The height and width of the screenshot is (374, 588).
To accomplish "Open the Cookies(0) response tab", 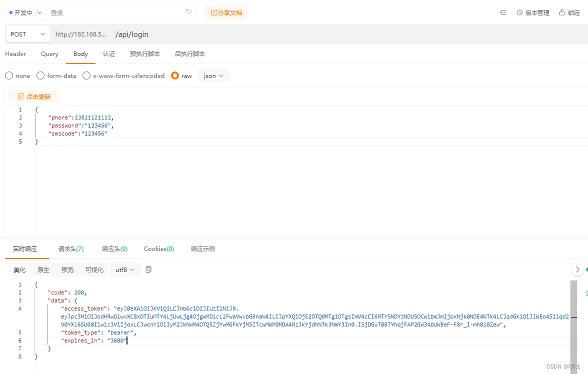I will pos(158,248).
